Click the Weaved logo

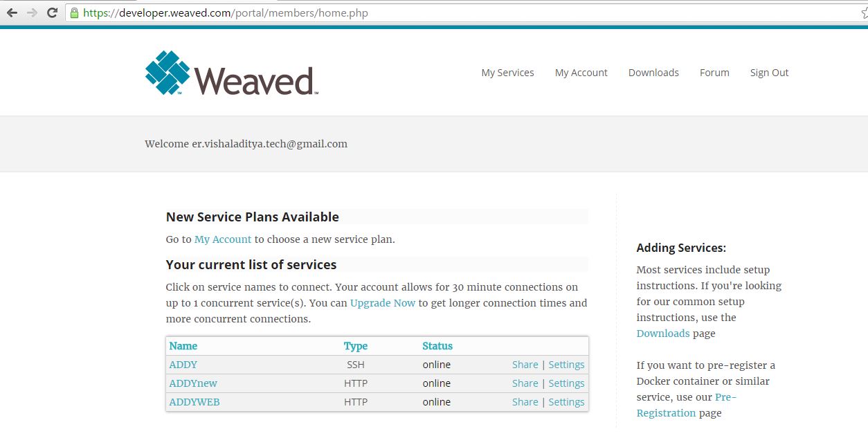[x=230, y=72]
